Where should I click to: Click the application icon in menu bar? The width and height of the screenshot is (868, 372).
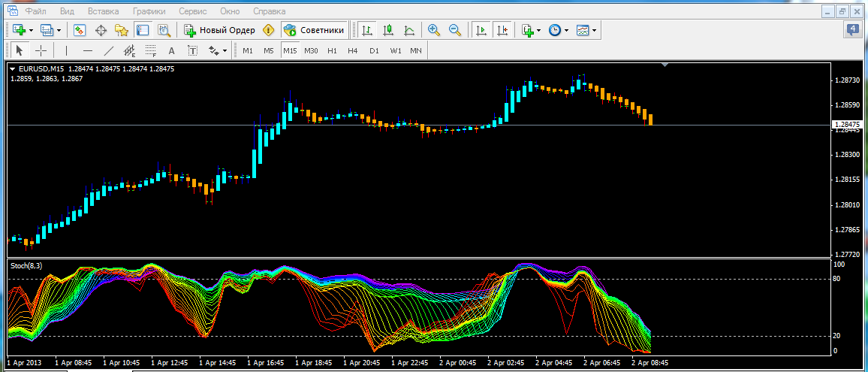(11, 11)
